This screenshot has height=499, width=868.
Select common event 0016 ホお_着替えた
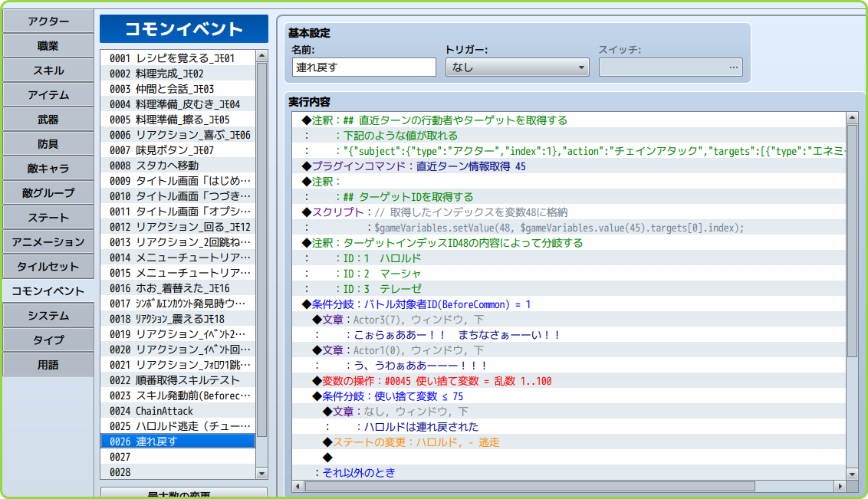[x=178, y=288]
